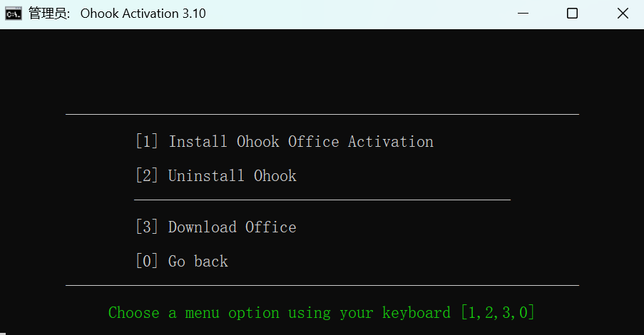Click the [2] bracket number marker
Viewport: 644px width, 335px height.
tap(146, 176)
